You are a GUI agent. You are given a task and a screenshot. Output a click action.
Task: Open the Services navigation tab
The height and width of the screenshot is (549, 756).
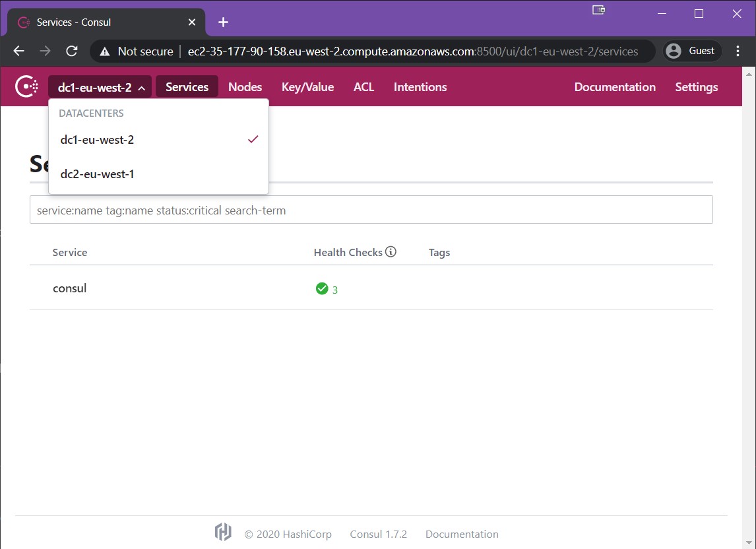point(187,87)
